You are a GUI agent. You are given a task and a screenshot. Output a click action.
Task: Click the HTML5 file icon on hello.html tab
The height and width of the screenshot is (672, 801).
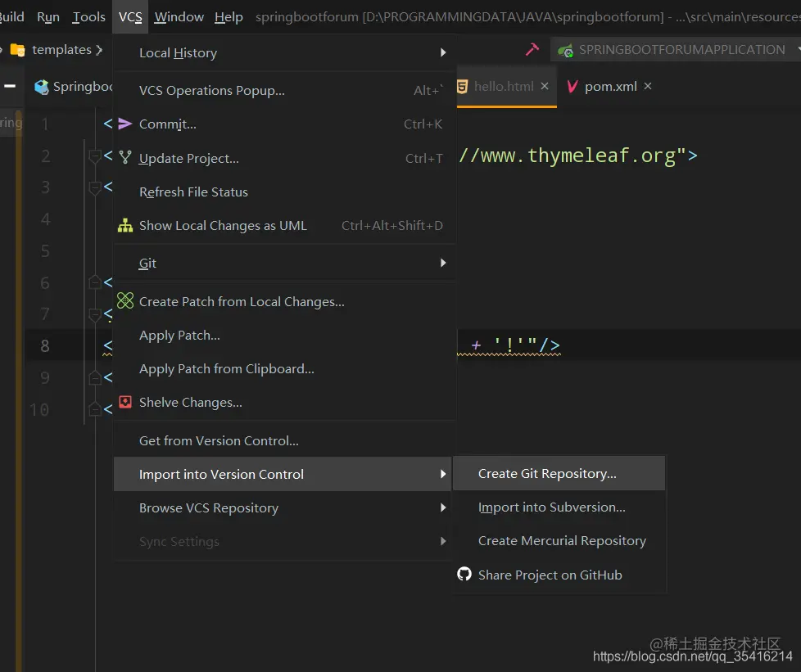462,86
